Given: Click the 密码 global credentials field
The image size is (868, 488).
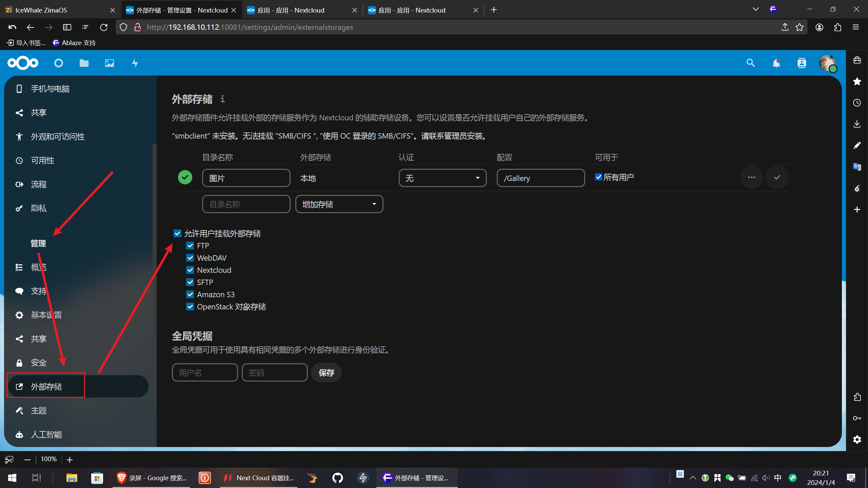Looking at the screenshot, I should (275, 373).
